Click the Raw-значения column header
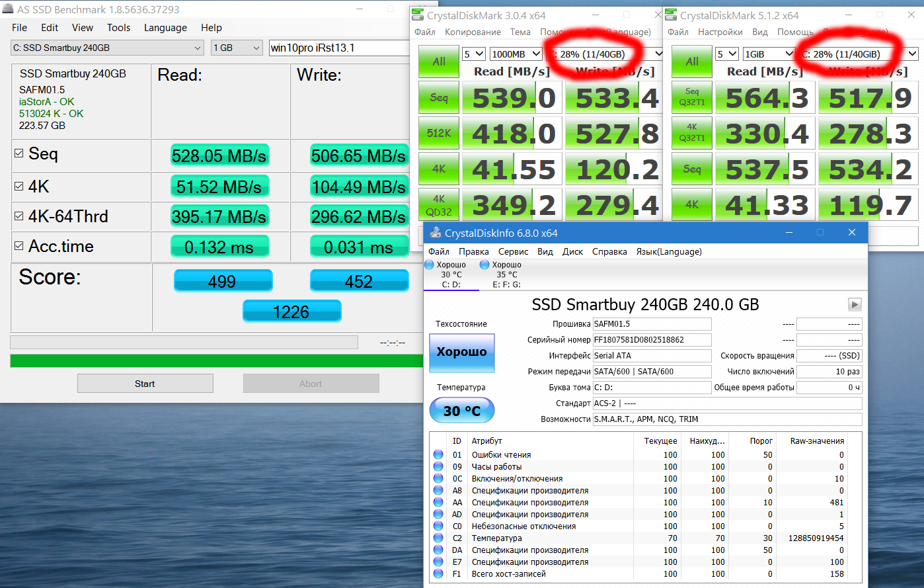Viewport: 924px width, 588px height. pyautogui.click(x=817, y=441)
